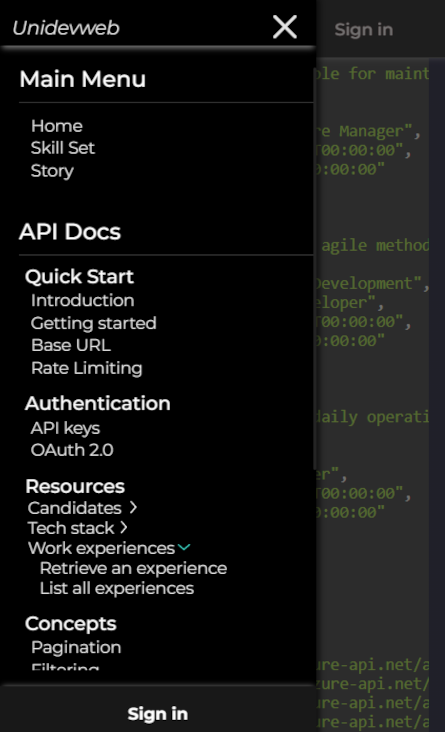The image size is (445, 732).
Task: Click the Unidevweb logo text
Action: coord(66,28)
